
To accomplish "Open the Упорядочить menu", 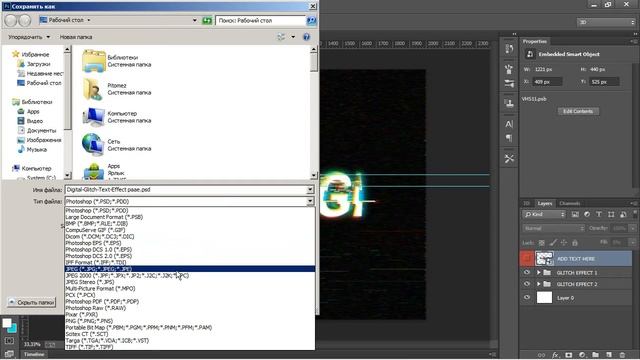I will pyautogui.click(x=29, y=37).
